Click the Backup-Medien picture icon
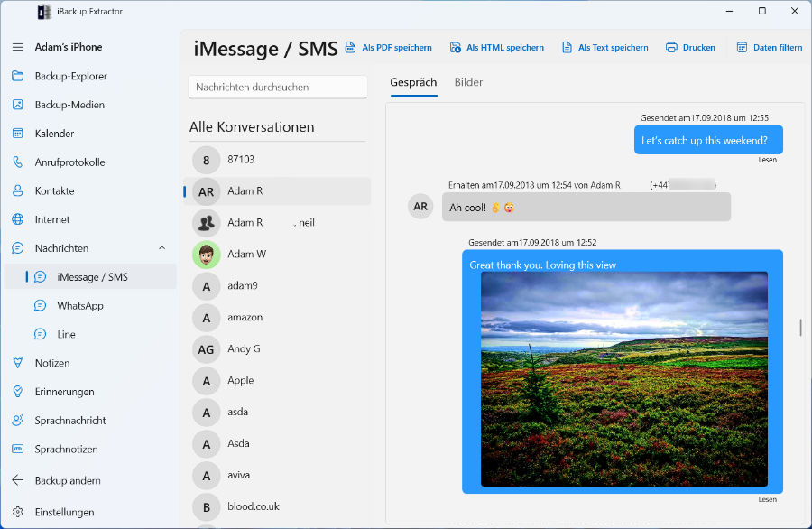The image size is (812, 529). tap(18, 105)
